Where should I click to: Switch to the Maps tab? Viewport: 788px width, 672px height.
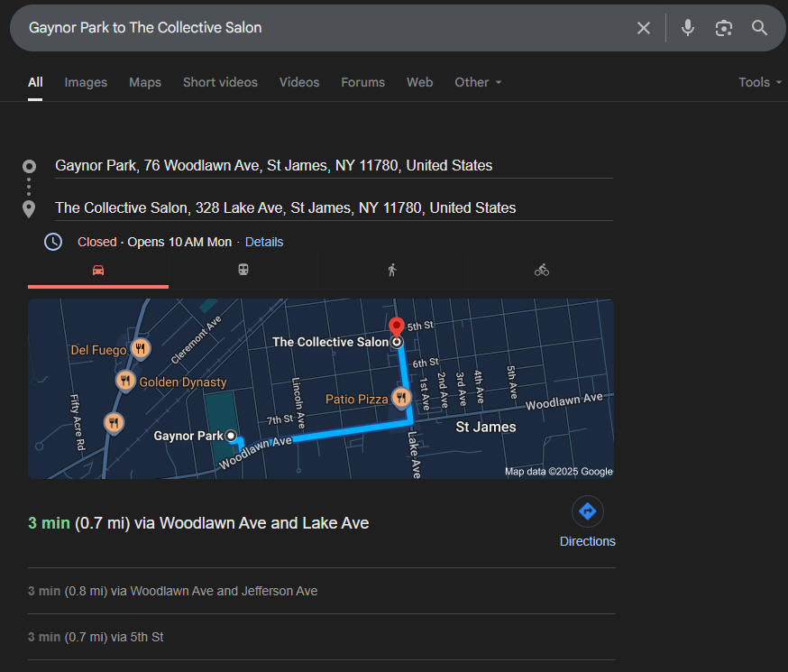click(145, 82)
